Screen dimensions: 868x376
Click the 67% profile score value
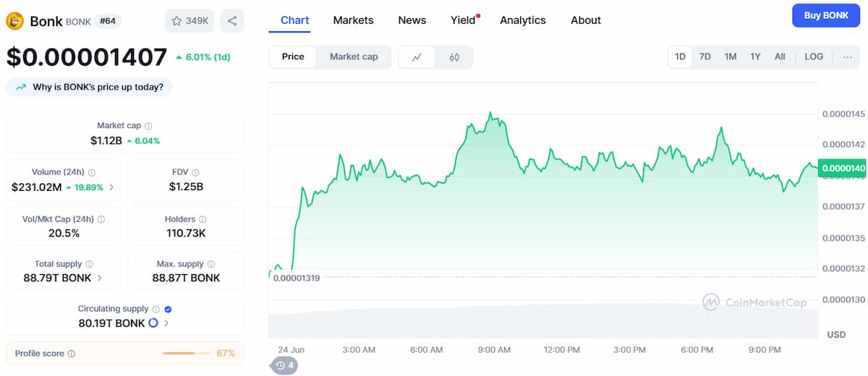[x=226, y=354]
